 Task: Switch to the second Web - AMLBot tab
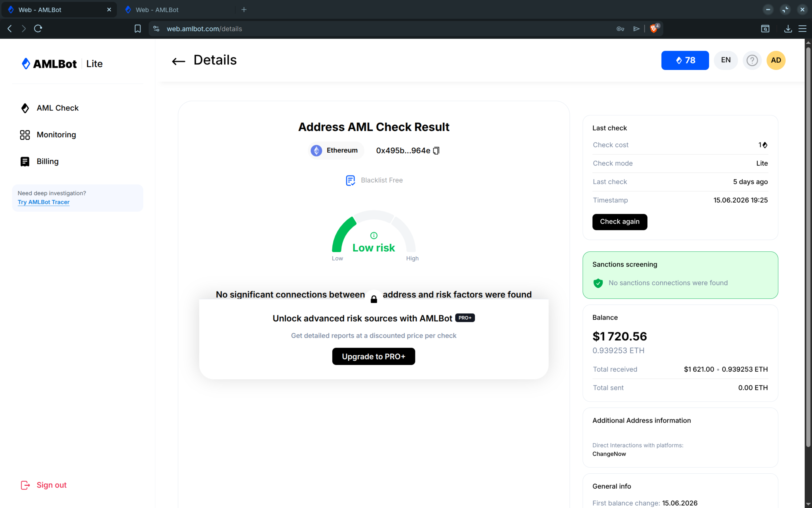click(x=177, y=10)
